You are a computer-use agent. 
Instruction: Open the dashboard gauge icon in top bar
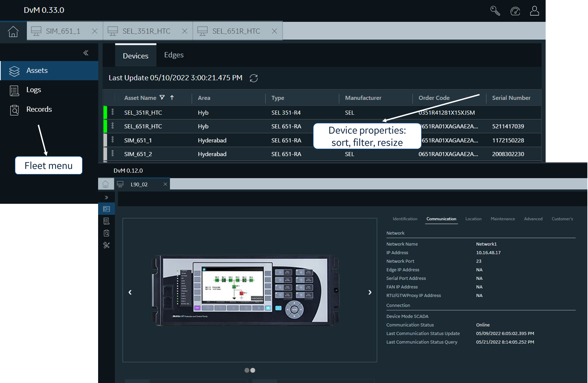[x=515, y=11]
